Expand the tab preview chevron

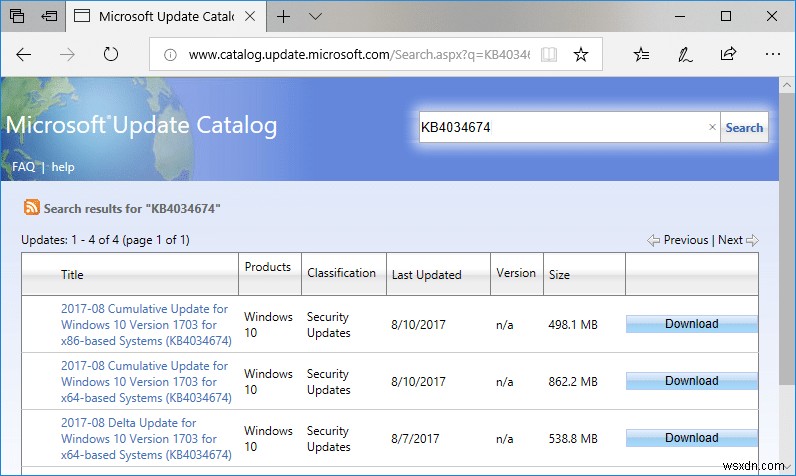[x=316, y=16]
